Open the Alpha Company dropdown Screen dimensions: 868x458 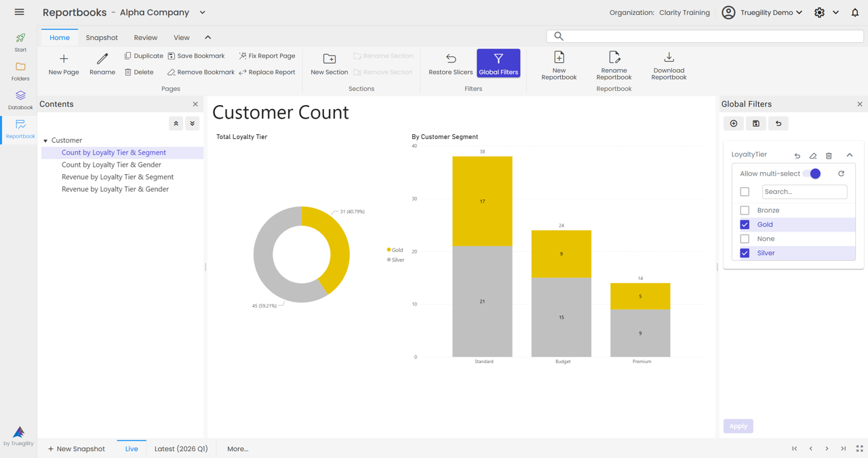click(x=201, y=12)
